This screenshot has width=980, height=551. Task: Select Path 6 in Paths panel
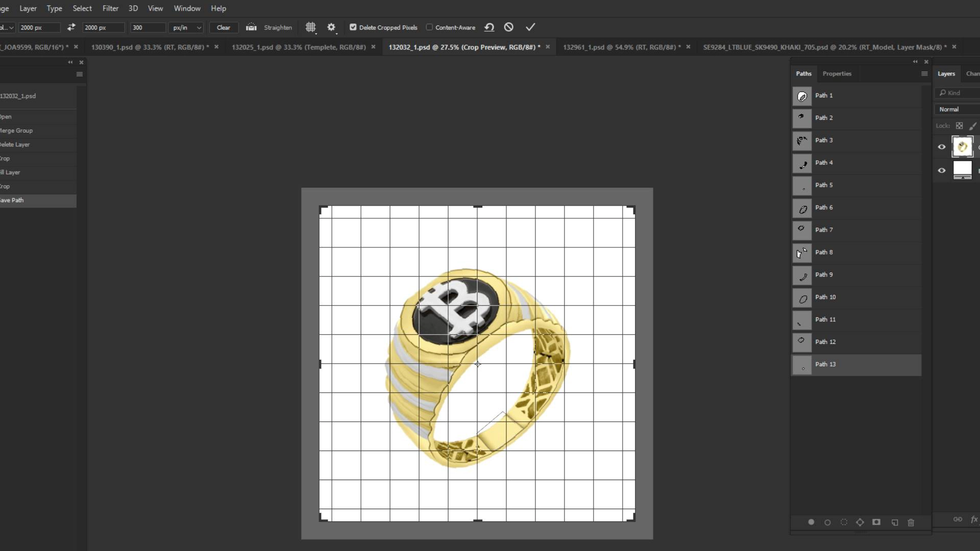[x=856, y=208]
